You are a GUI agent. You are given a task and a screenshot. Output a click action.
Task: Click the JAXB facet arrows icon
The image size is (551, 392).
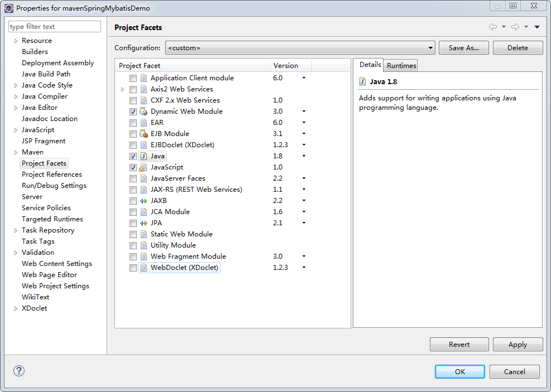tap(143, 201)
